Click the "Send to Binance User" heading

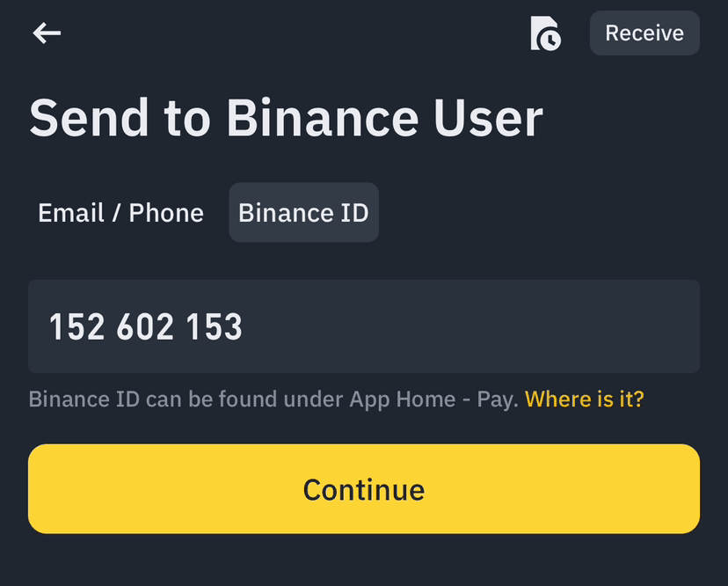[x=286, y=118]
